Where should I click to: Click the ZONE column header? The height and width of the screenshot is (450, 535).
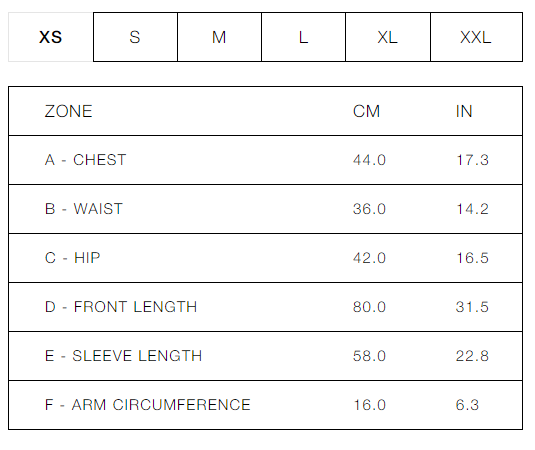69,111
